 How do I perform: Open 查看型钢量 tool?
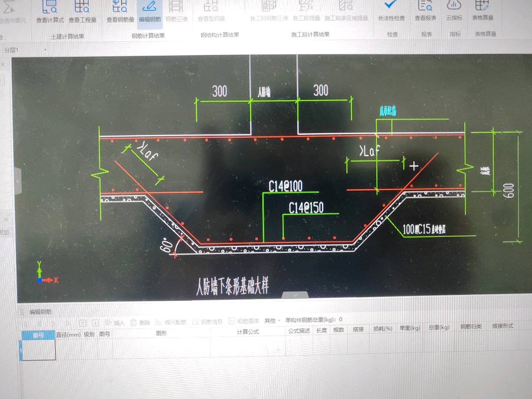tap(211, 12)
